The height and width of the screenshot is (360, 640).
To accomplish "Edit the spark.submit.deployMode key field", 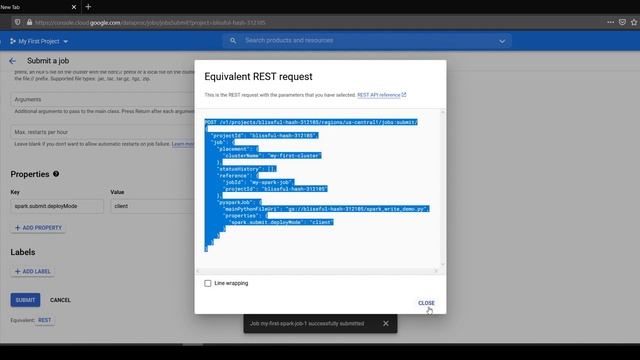I will point(57,206).
